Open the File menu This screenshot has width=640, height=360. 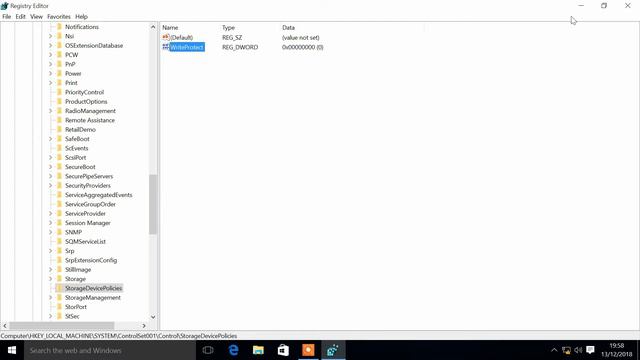point(7,17)
